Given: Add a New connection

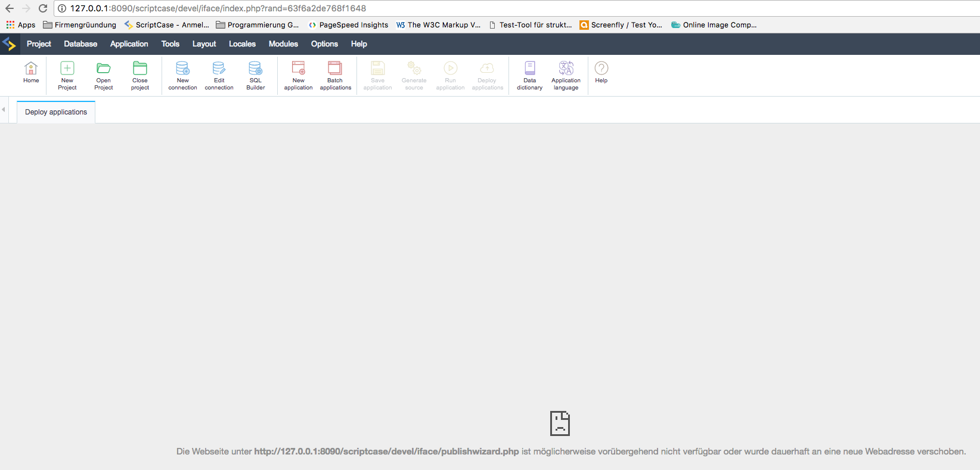Looking at the screenshot, I should coord(182,76).
